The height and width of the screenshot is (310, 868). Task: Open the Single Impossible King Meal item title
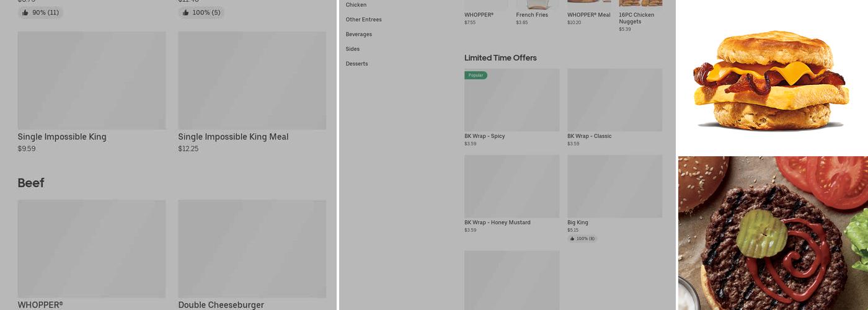click(233, 137)
